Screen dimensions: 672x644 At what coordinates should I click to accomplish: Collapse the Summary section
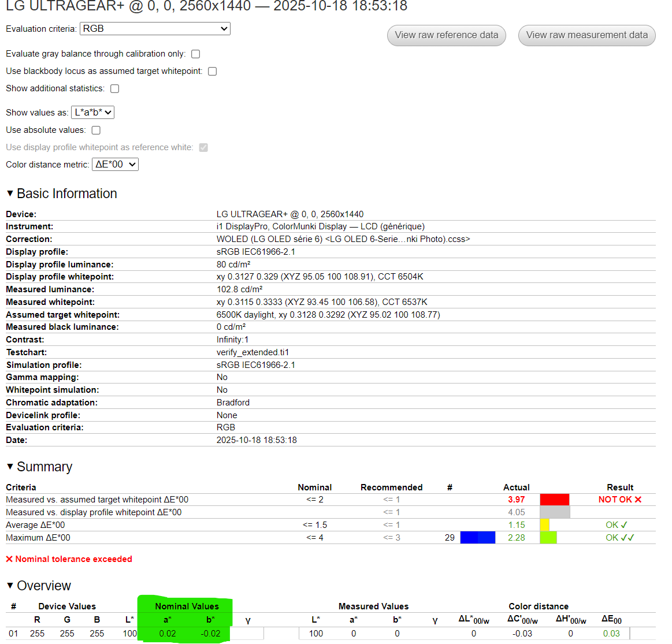(10, 467)
